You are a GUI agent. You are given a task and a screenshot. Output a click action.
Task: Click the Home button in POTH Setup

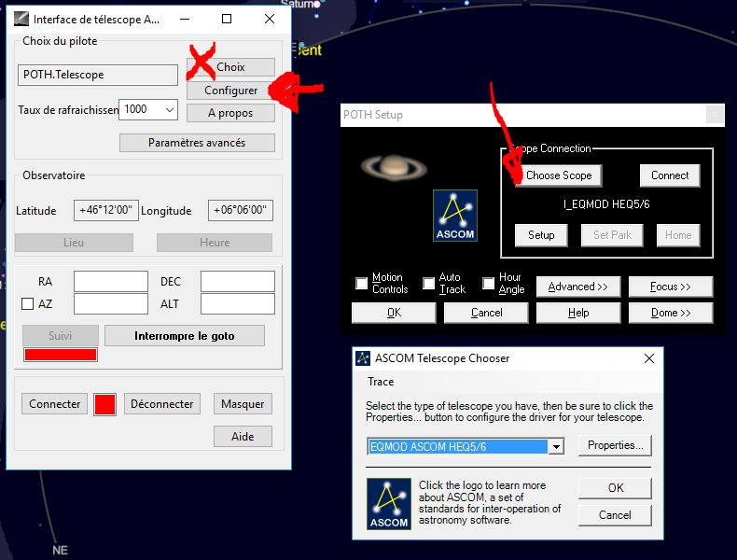pos(678,235)
